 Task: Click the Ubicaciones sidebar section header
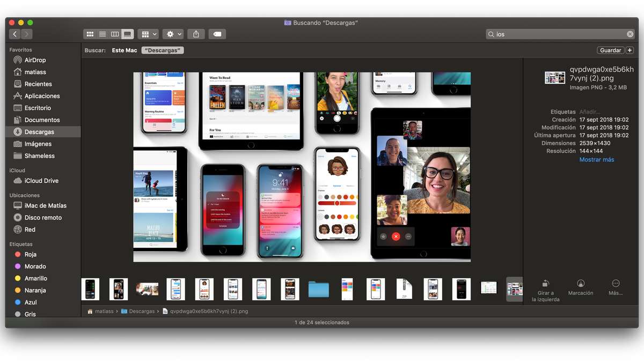tap(25, 195)
